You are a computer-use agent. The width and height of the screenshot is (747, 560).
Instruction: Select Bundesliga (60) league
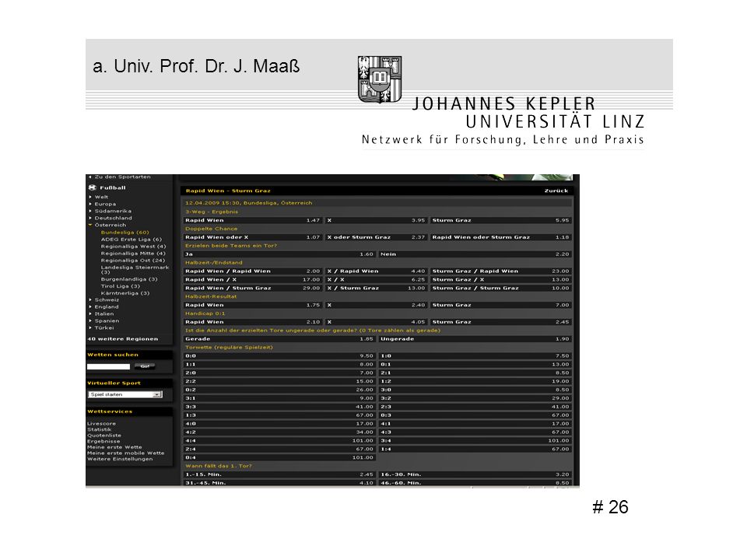[124, 233]
